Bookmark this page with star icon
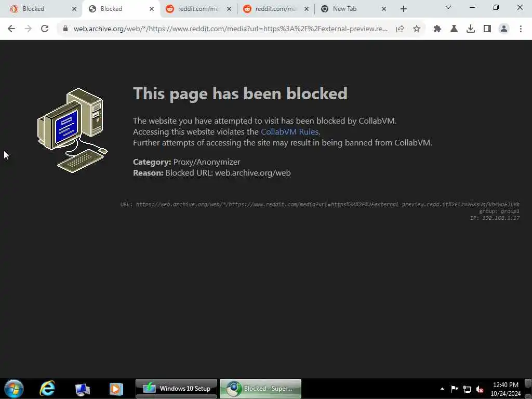 (x=417, y=29)
